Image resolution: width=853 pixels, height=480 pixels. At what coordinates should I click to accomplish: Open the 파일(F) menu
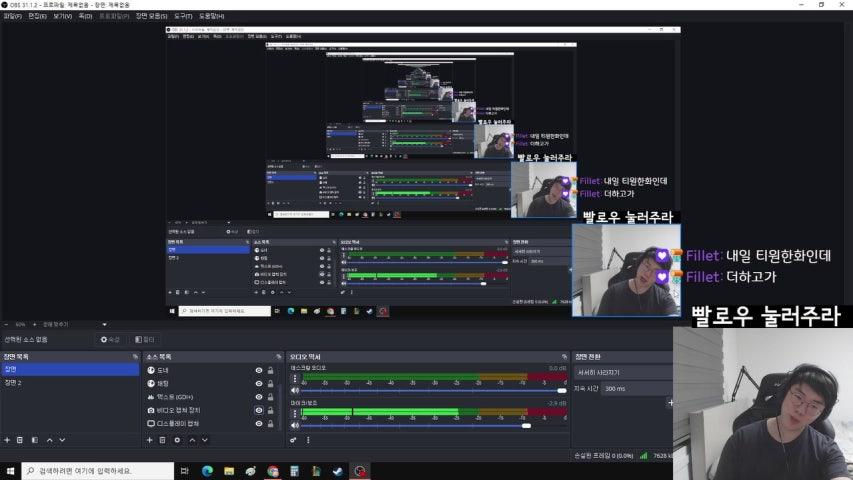12,16
